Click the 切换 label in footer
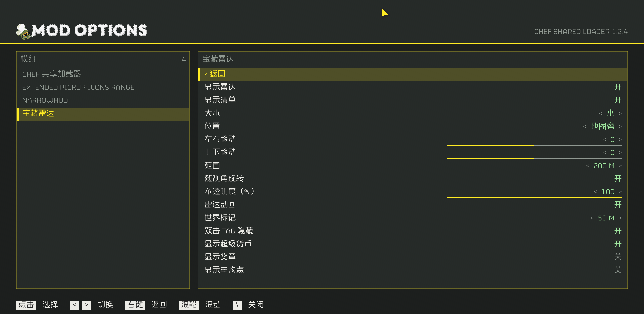This screenshot has height=314, width=644. point(105,305)
